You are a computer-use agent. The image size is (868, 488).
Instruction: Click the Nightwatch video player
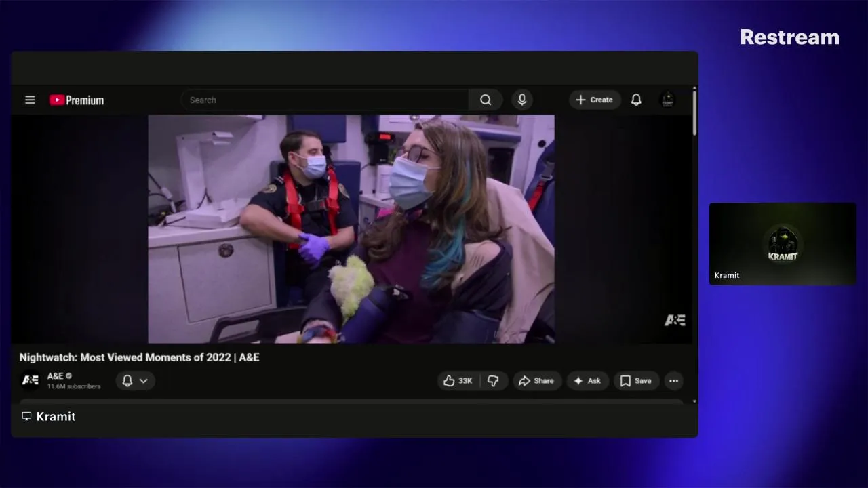351,229
